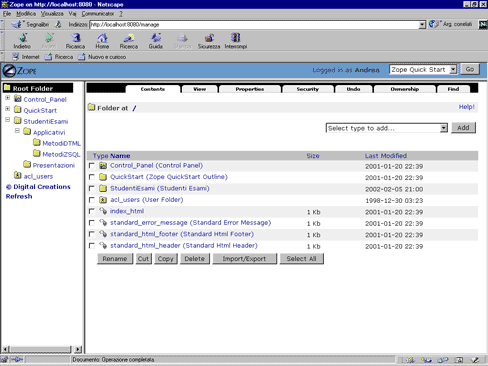Click the QuickStart folder icon in tree
This screenshot has height=366, width=488.
[18, 110]
